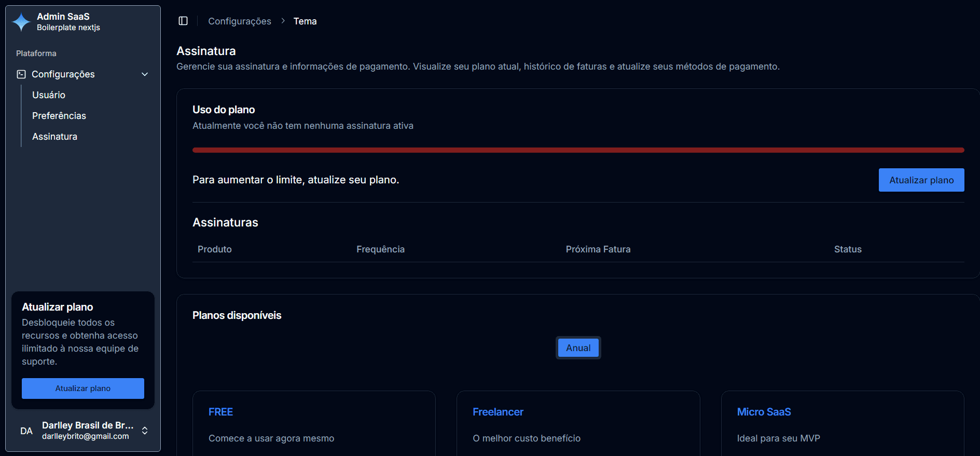Image resolution: width=980 pixels, height=456 pixels.
Task: Click the Status column header
Action: tap(848, 249)
